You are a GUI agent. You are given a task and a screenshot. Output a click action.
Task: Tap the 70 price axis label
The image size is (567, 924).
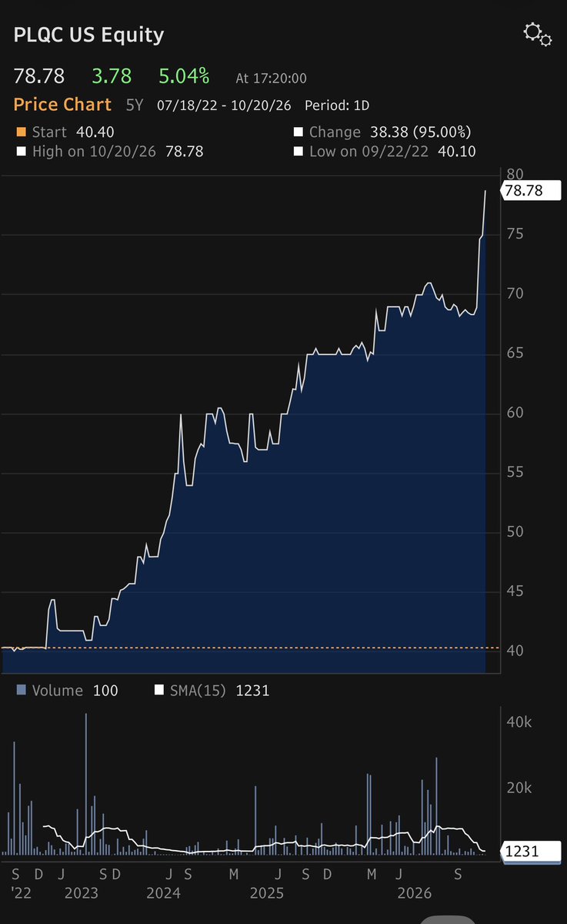[515, 293]
